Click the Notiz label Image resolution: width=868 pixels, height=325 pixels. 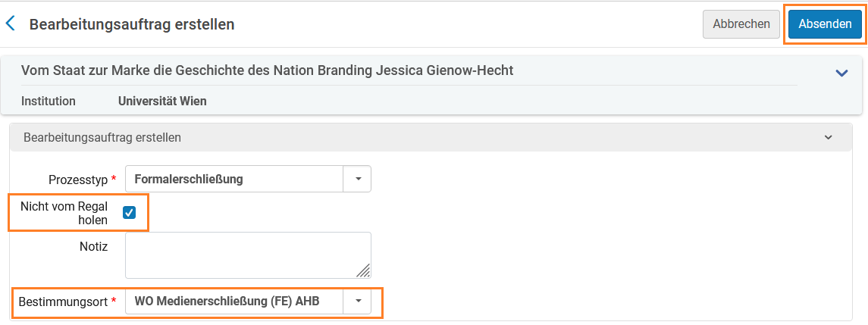tap(93, 246)
